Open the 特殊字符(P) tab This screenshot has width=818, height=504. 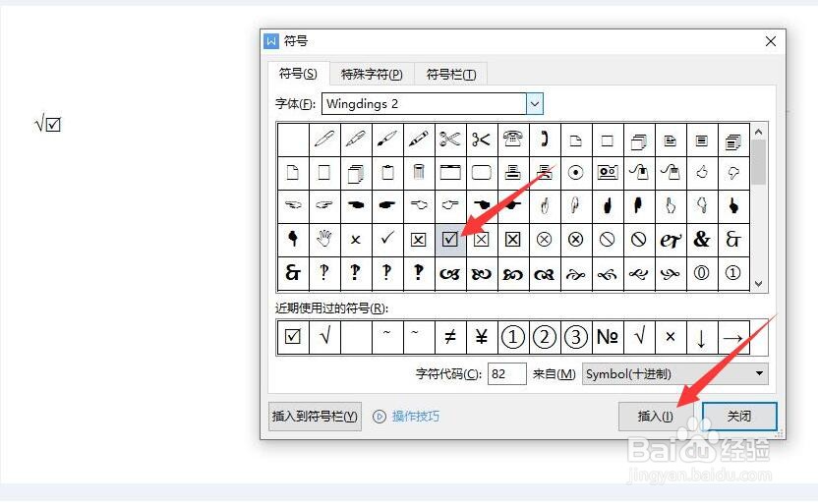372,74
